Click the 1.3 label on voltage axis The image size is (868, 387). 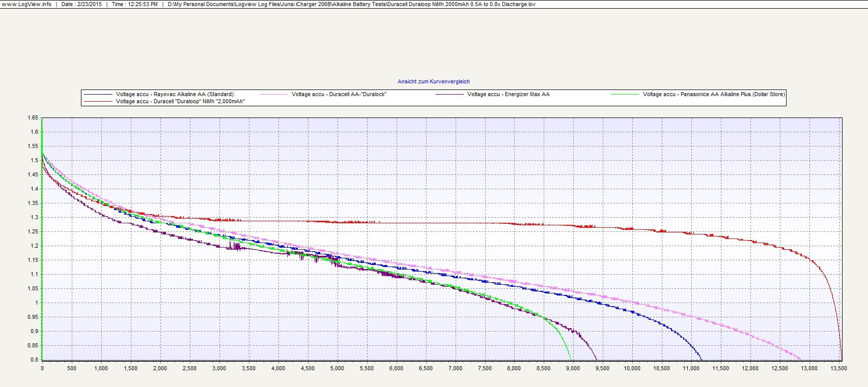point(35,217)
